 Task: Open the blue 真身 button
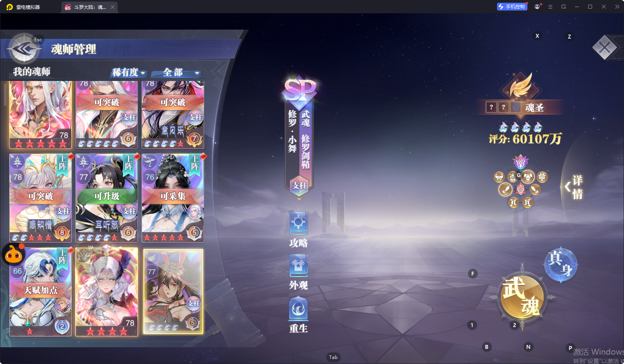[561, 264]
